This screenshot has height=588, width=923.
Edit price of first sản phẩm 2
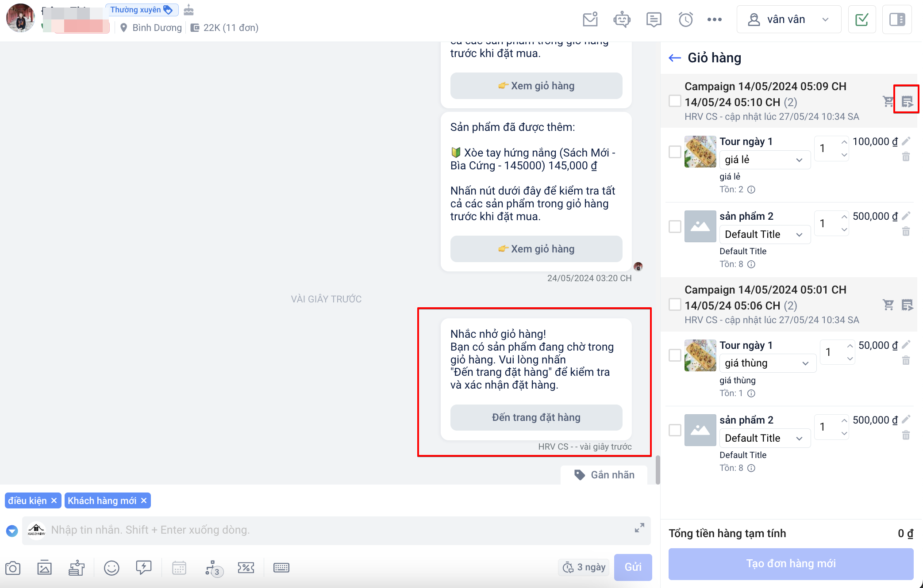pos(906,216)
